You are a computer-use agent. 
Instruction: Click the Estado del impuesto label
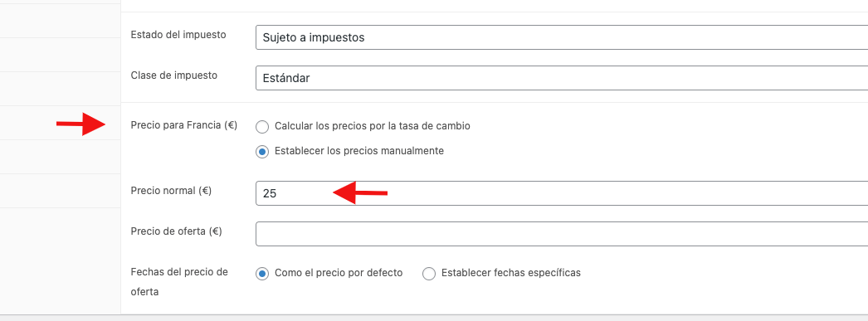tap(178, 34)
